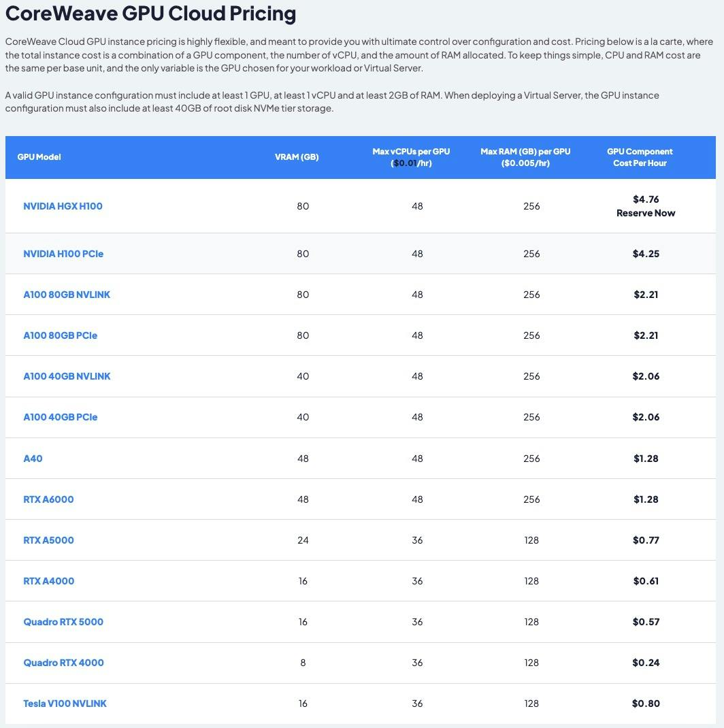Select the RTX A5000 link
This screenshot has width=724, height=728.
(x=48, y=540)
